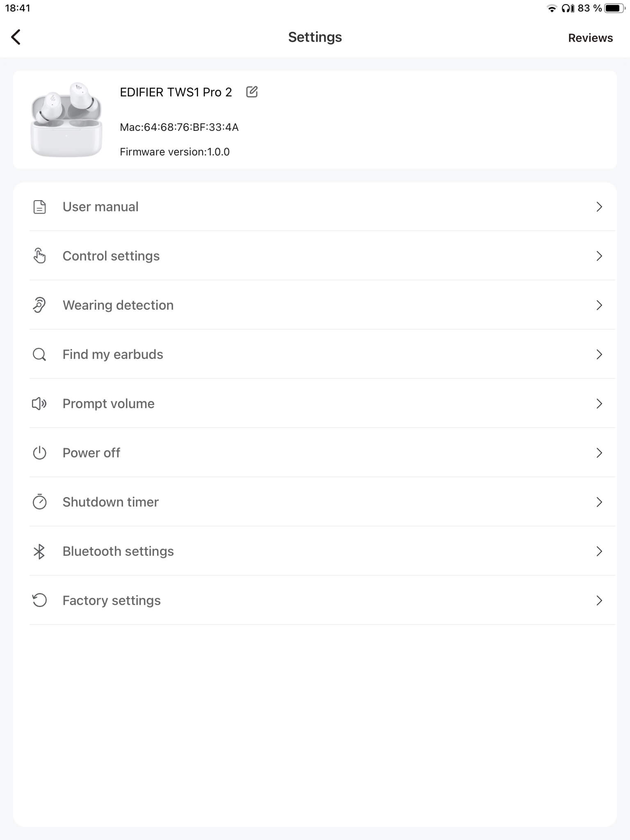This screenshot has height=840, width=630.
Task: Tap the Wearing detection ear icon
Action: 39,305
